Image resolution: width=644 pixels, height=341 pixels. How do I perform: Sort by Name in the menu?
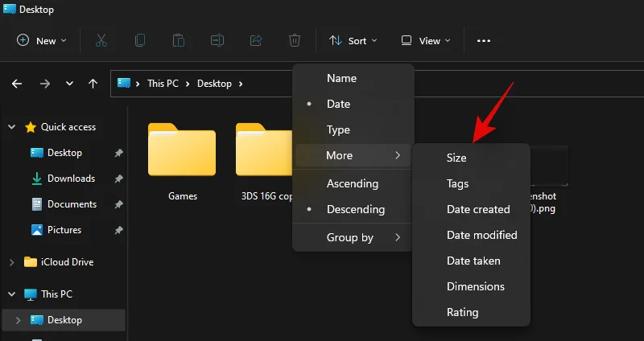pos(353,78)
